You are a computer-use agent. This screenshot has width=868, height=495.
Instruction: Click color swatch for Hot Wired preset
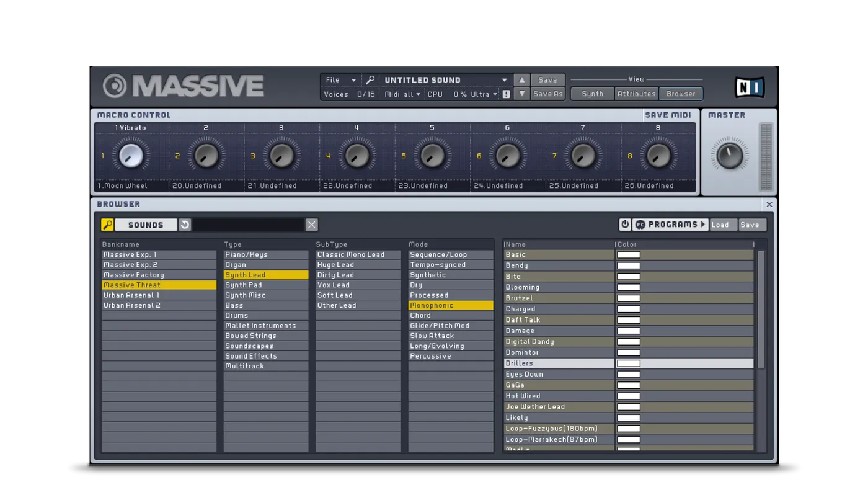click(x=629, y=396)
